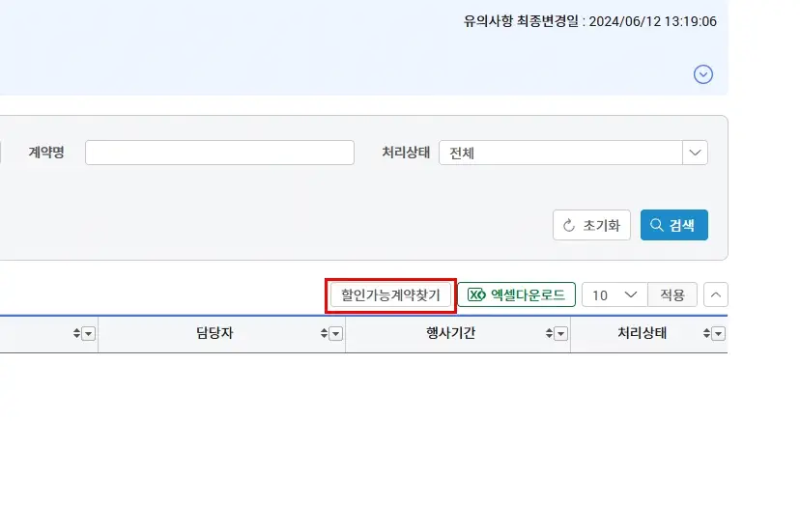Select the 담당자 column header label
The width and height of the screenshot is (800, 532).
click(214, 334)
